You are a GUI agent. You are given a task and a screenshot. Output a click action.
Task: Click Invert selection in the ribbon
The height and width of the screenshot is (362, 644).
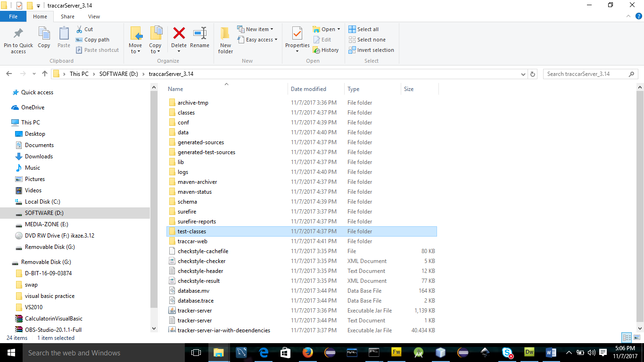point(371,50)
